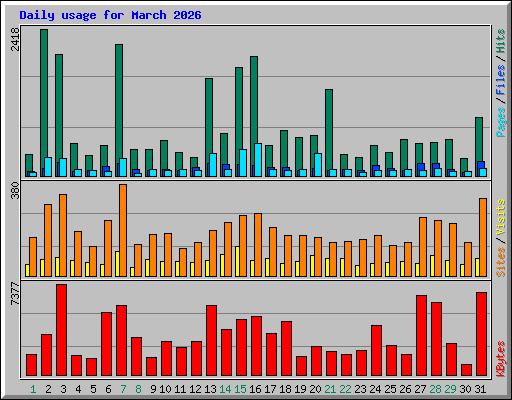
Task: Select day label "6" on the axis
Action: click(108, 389)
